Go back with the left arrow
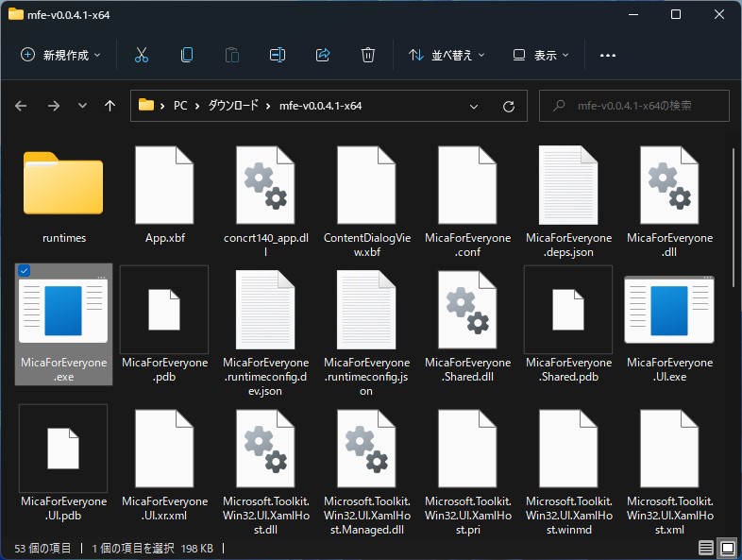Viewport: 742px width, 560px height. pos(21,106)
